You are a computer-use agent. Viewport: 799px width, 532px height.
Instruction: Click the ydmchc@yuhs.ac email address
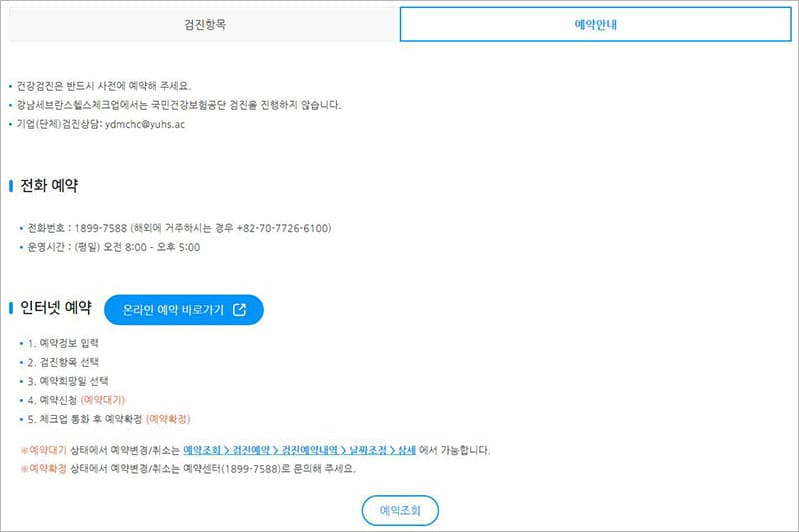point(145,124)
